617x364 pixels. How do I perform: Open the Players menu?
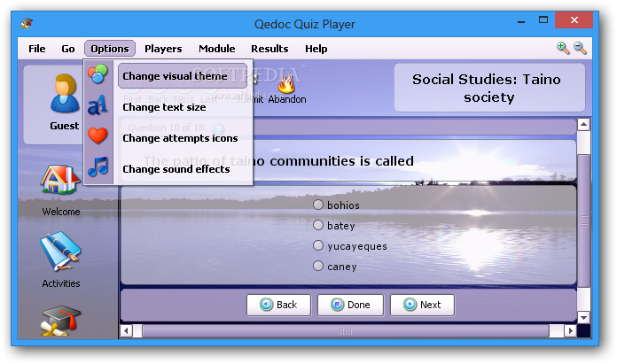point(163,49)
